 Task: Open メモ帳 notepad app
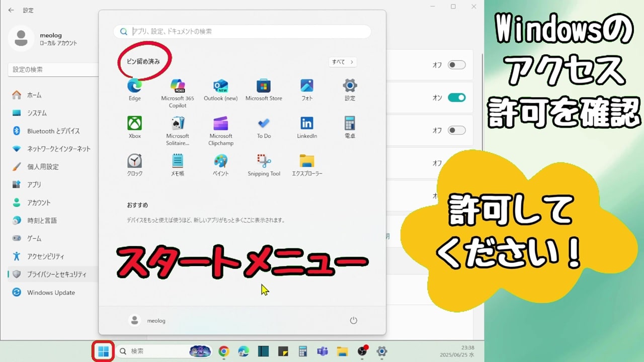[178, 165]
